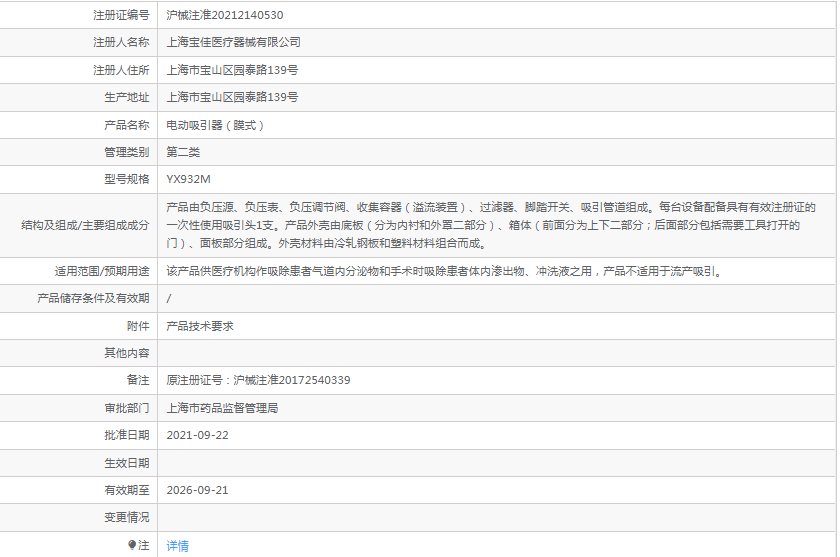This screenshot has height=557, width=840.
Task: Click attachment value 产品技术要求
Action: [199, 326]
